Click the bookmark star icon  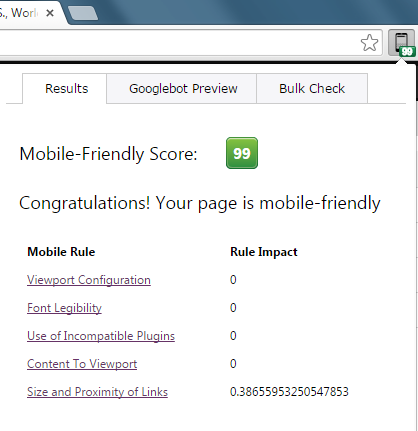[x=369, y=43]
